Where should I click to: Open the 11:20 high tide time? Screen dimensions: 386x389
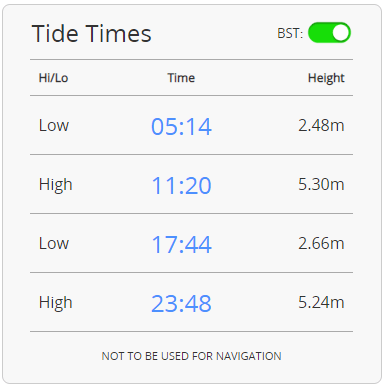tap(181, 186)
